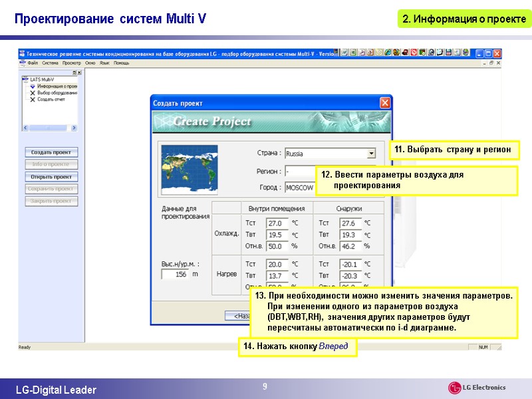Click the Страна combo box showing Russia
Viewport: 532px width, 399px height.
330,154
